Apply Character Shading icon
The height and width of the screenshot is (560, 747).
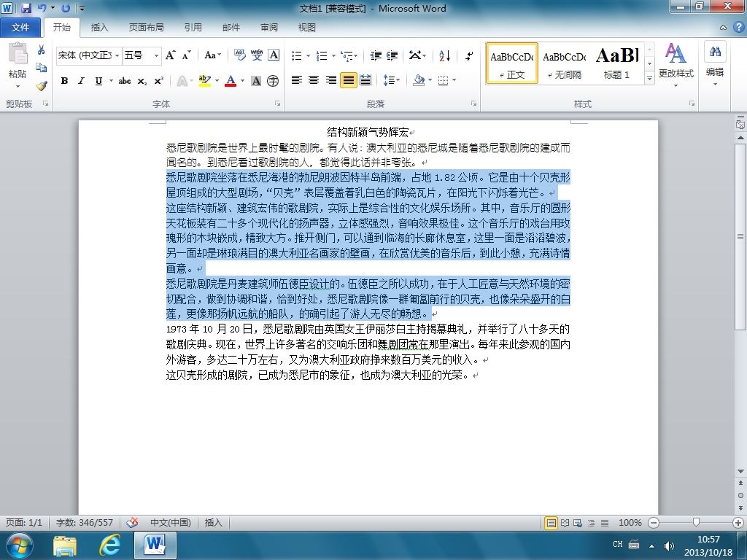point(256,81)
